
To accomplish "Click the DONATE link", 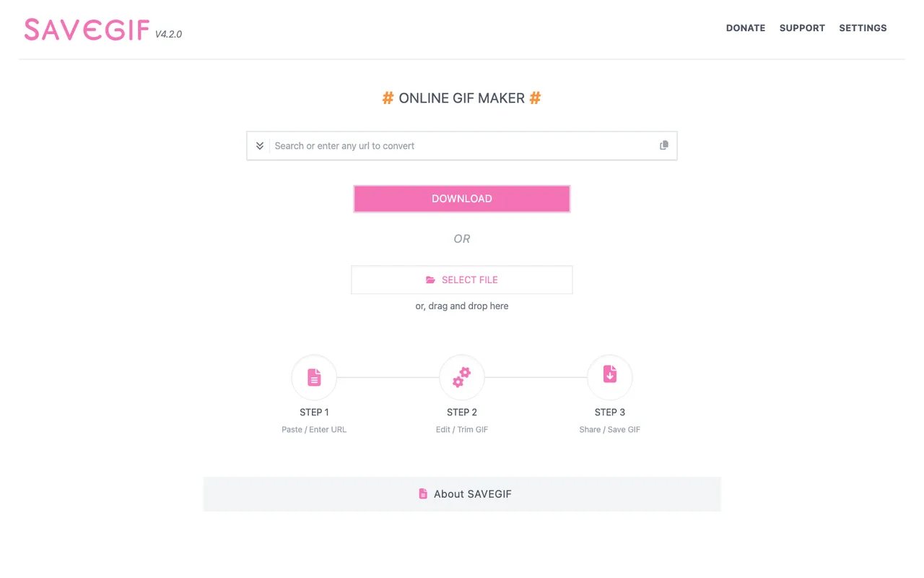I will click(746, 27).
